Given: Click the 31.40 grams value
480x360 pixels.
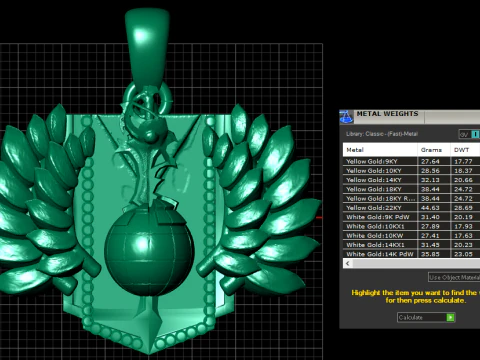Looking at the screenshot, I should [x=430, y=217].
